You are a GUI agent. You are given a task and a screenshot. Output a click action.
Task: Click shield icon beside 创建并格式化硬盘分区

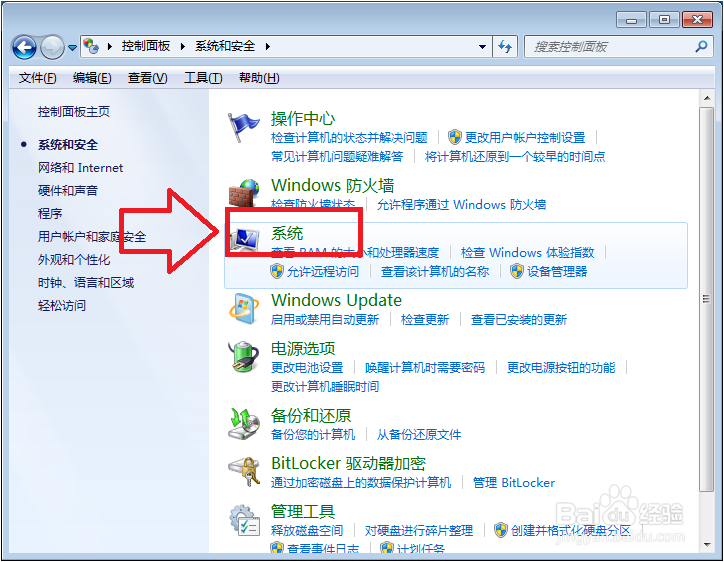pyautogui.click(x=501, y=530)
